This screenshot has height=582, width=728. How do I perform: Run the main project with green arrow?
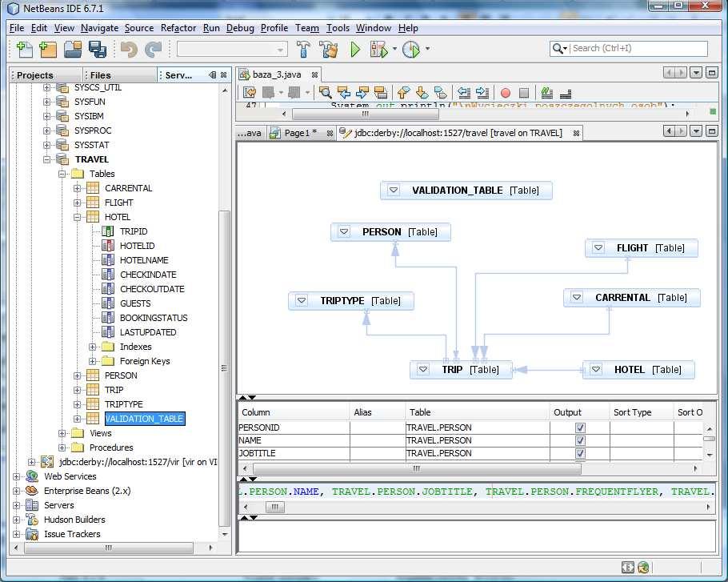355,50
